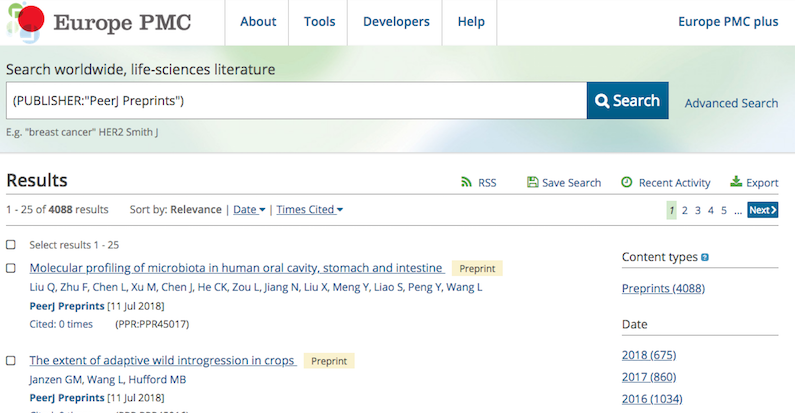
Task: Go to results page 2
Action: click(684, 210)
